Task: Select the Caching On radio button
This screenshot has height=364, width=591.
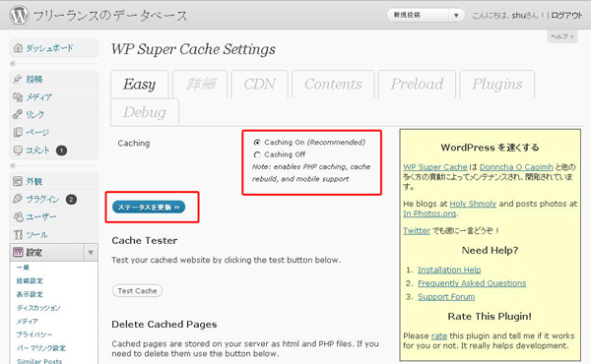Action: (x=257, y=143)
